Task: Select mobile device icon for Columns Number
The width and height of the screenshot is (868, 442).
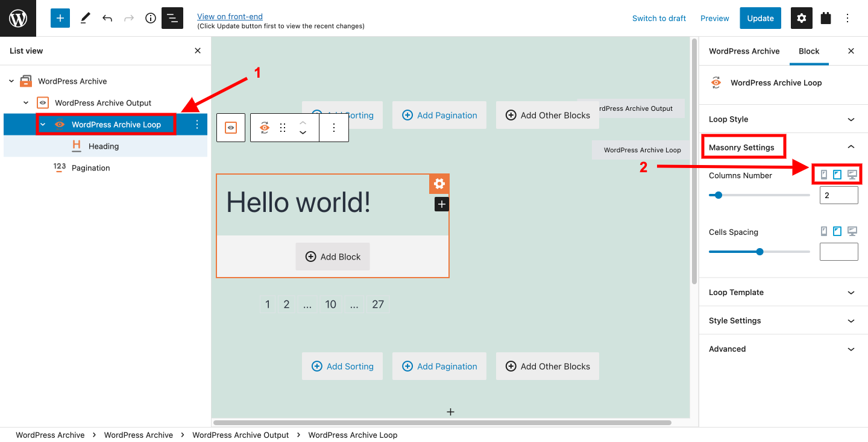Action: click(x=824, y=175)
